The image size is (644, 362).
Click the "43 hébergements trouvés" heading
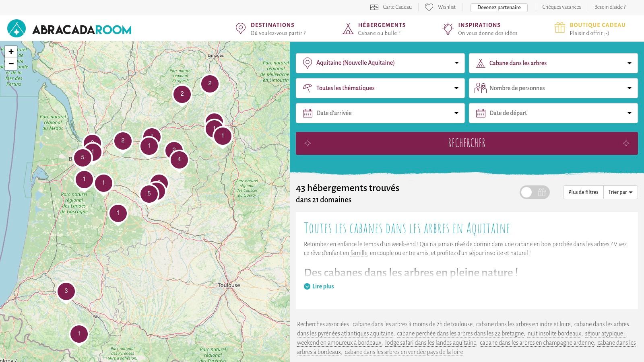[x=347, y=188]
